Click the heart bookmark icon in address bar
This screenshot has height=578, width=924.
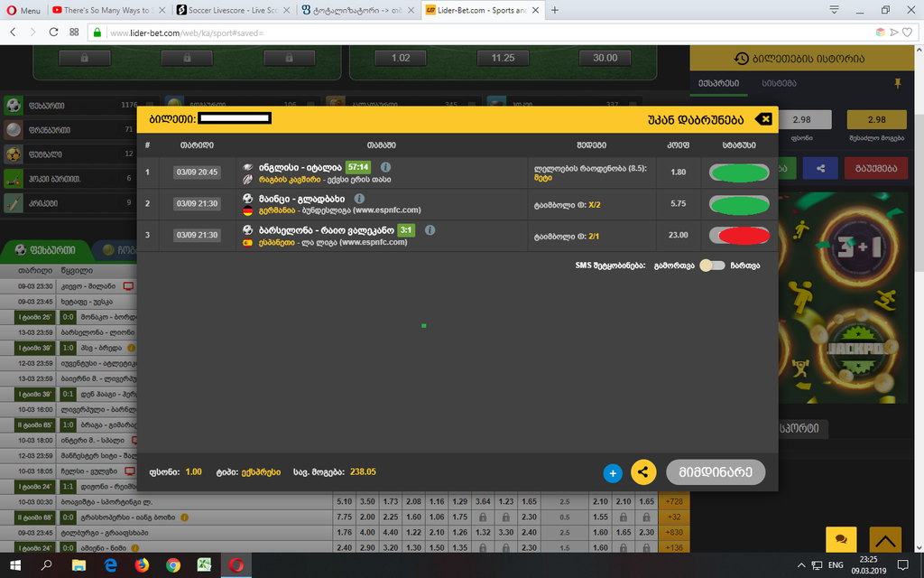pos(908,33)
